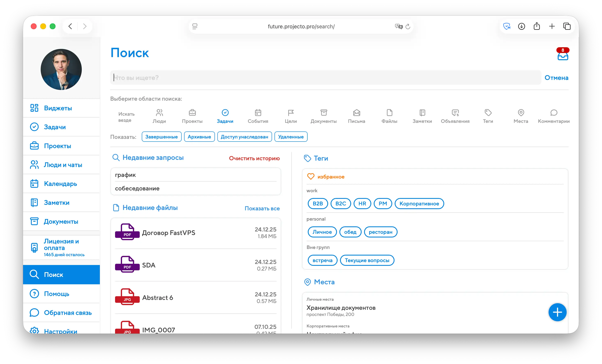
Task: Toggle the Завершенные filter chip
Action: tap(161, 137)
